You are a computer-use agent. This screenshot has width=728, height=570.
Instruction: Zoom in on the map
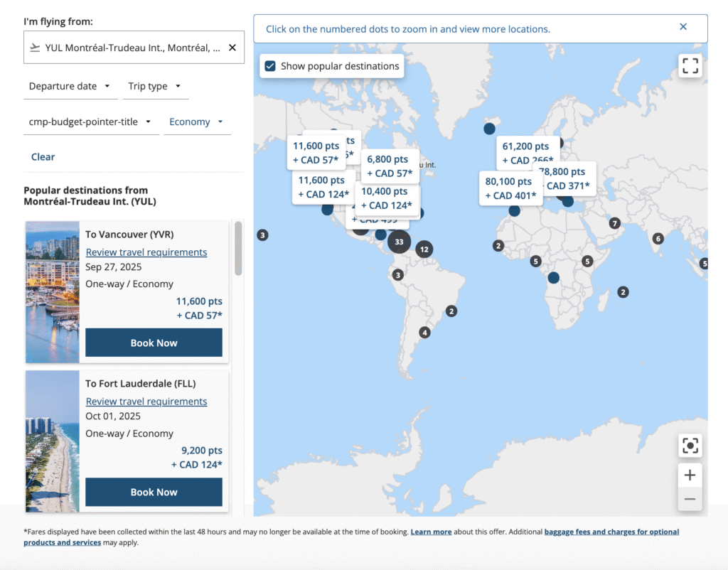tap(690, 475)
